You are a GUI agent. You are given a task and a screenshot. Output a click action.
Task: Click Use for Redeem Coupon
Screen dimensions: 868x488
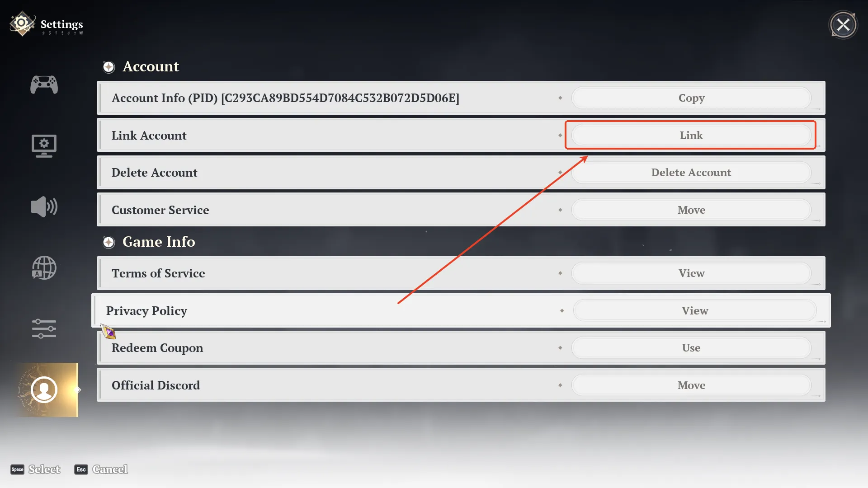click(691, 348)
